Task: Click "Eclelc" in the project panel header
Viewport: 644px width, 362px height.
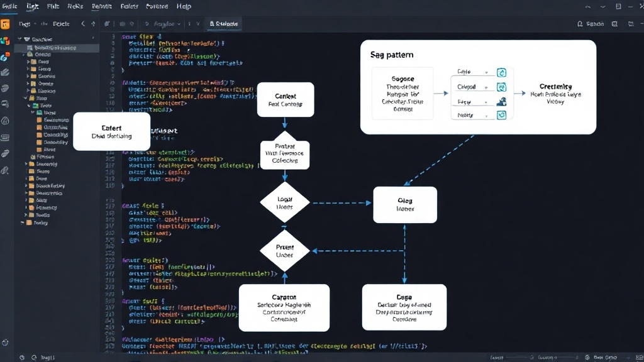Action: (x=61, y=24)
